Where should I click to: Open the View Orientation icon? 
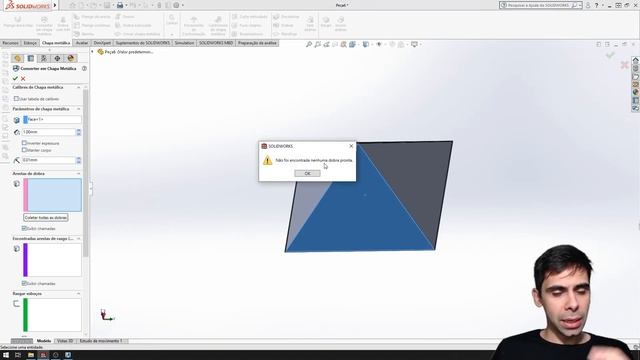tap(352, 44)
